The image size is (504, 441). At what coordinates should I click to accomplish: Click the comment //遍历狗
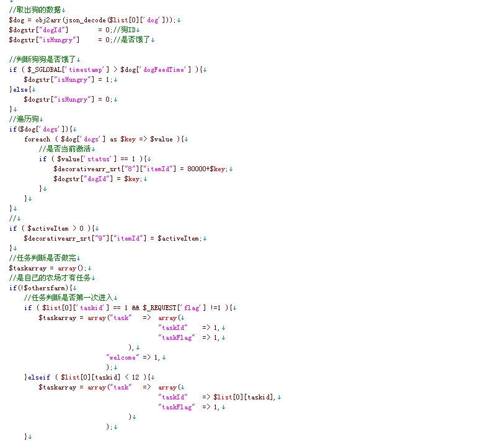26,119
